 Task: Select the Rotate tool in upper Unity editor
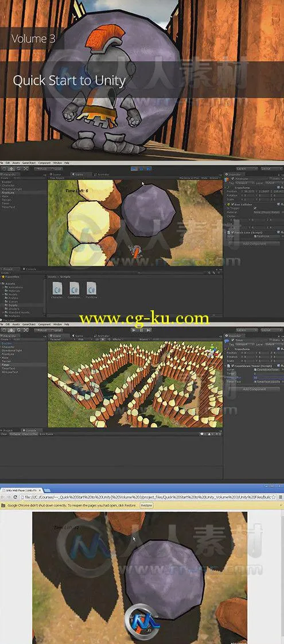[18, 169]
